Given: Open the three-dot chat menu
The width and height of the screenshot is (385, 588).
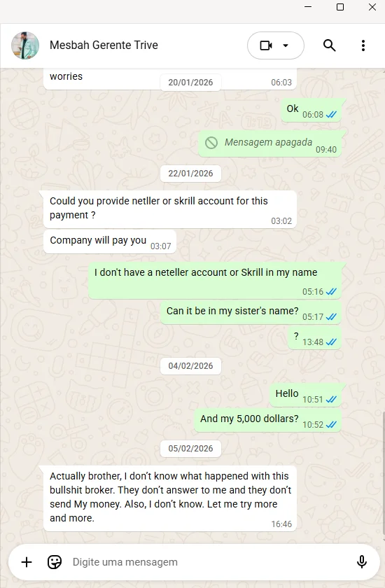Looking at the screenshot, I should click(363, 45).
